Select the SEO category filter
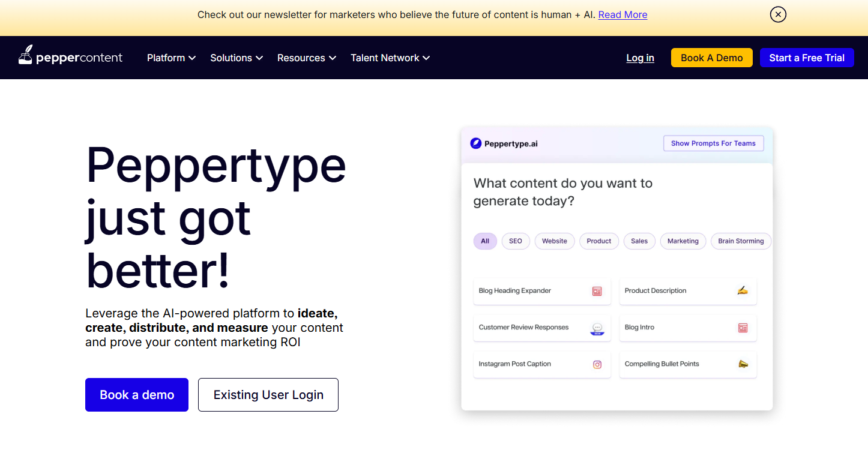This screenshot has height=456, width=868. [515, 241]
